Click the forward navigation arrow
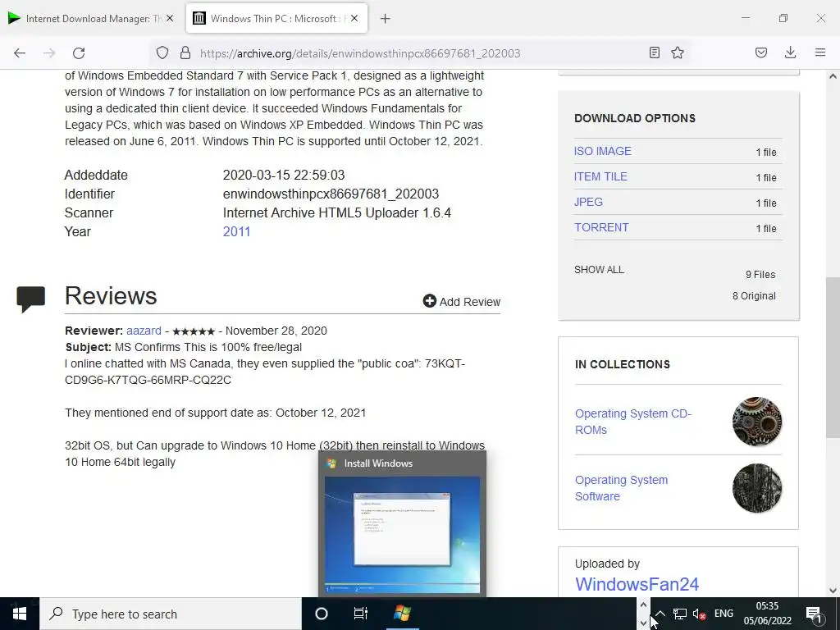Viewport: 840px width, 630px height. tap(49, 53)
